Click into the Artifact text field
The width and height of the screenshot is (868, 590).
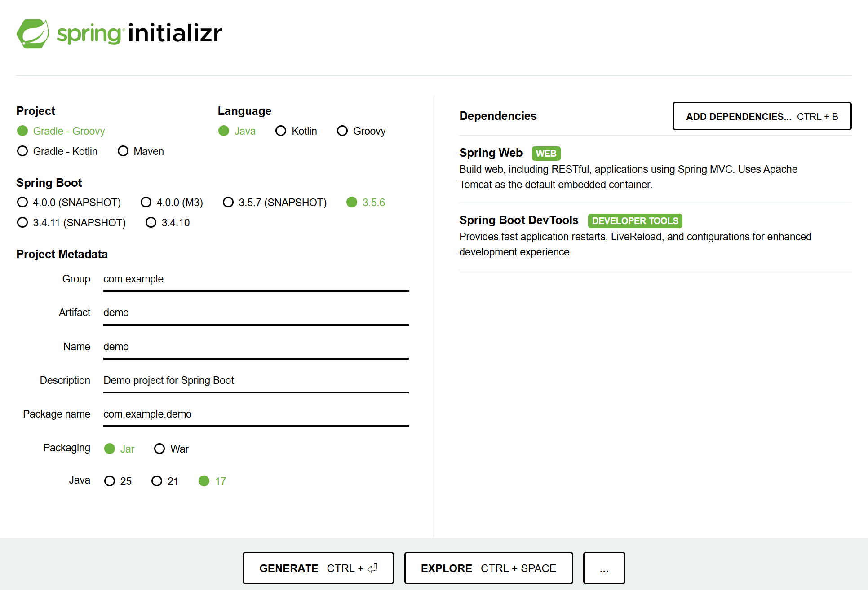pyautogui.click(x=255, y=313)
